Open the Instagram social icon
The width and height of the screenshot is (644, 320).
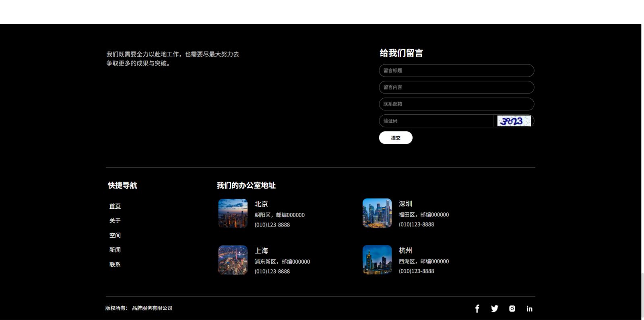pyautogui.click(x=512, y=309)
